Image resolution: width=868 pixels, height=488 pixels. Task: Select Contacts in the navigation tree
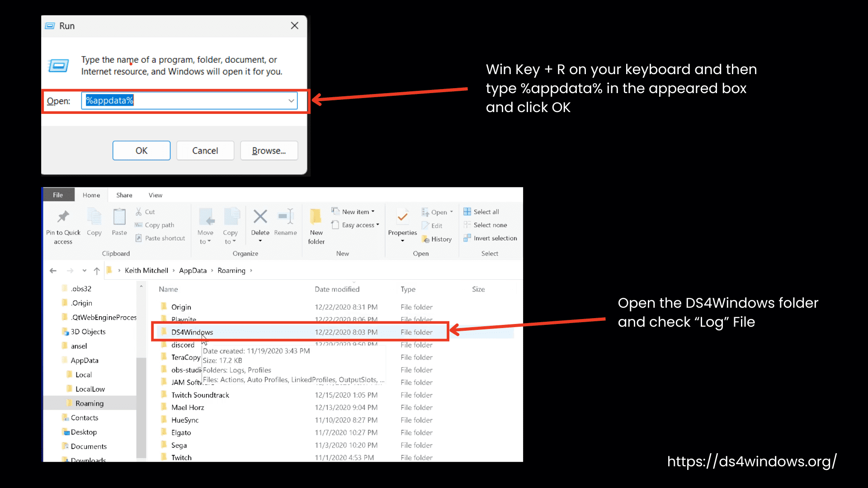85,418
